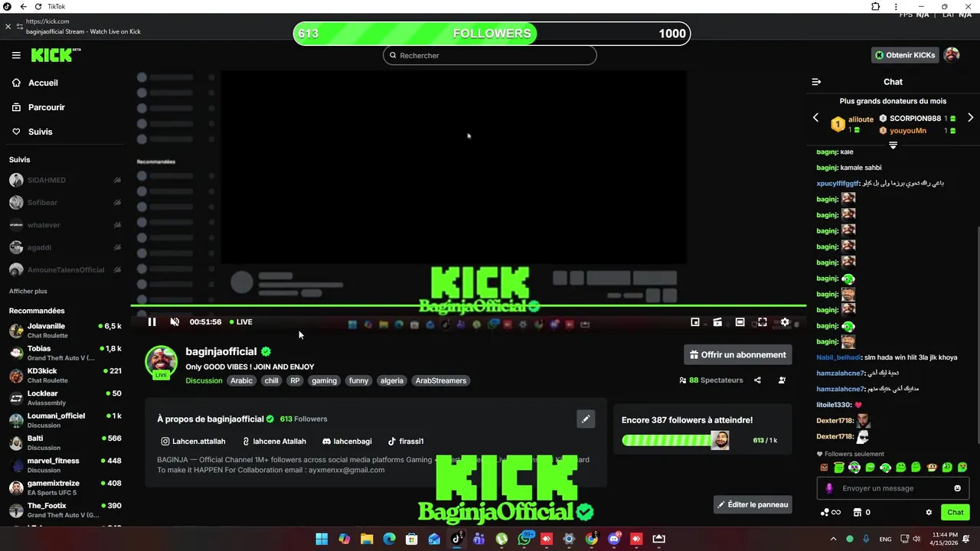Click the purple microphone icon in the chat input

829,488
